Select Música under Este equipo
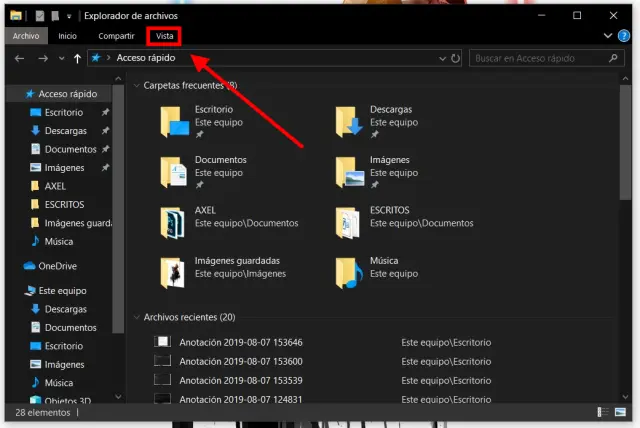Screen dimensions: 640x428 coord(61,382)
